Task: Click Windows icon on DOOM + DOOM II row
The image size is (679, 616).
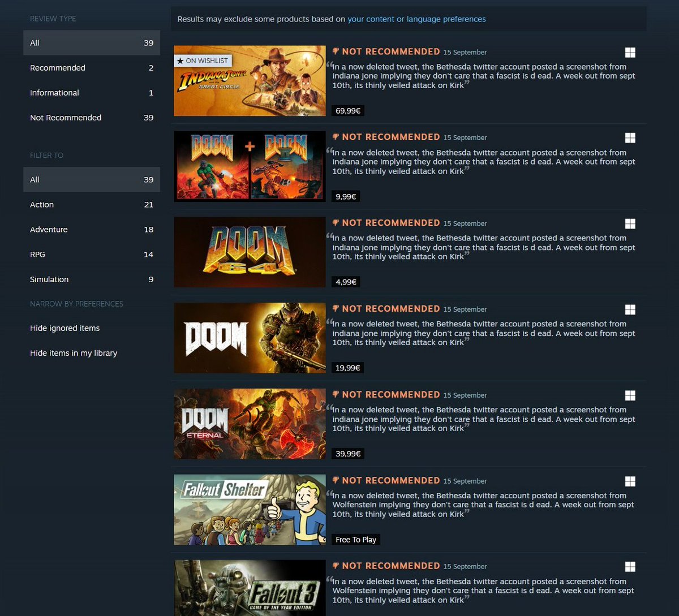Action: (x=630, y=138)
